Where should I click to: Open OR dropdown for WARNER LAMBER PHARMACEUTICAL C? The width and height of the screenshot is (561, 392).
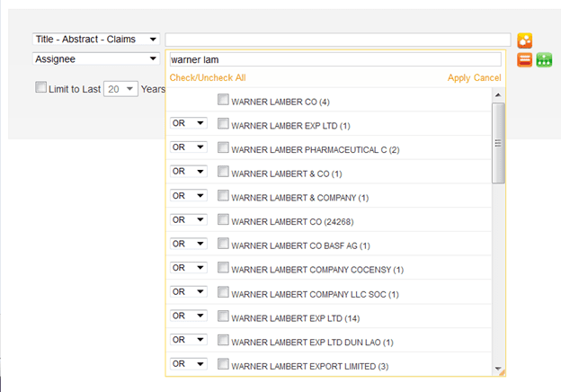[x=189, y=147]
